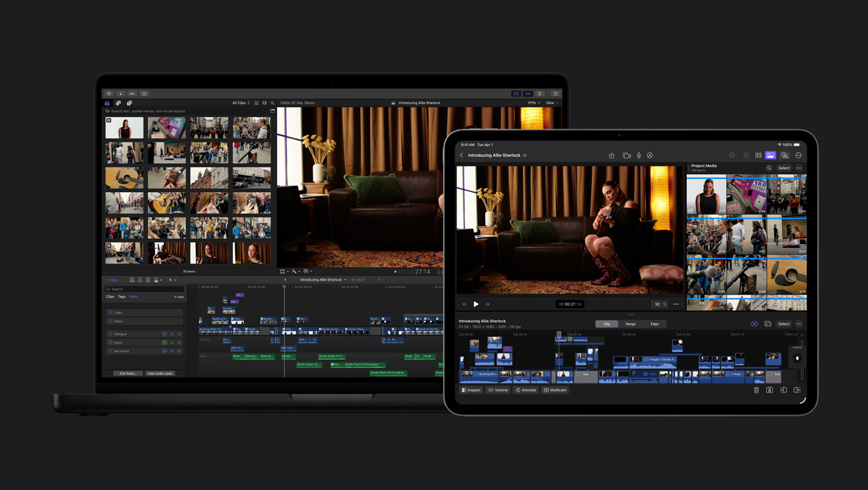Screen dimensions: 868x490
Task: Expand the Introducing Allie Sherlock project title dropdown
Action: 525,156
